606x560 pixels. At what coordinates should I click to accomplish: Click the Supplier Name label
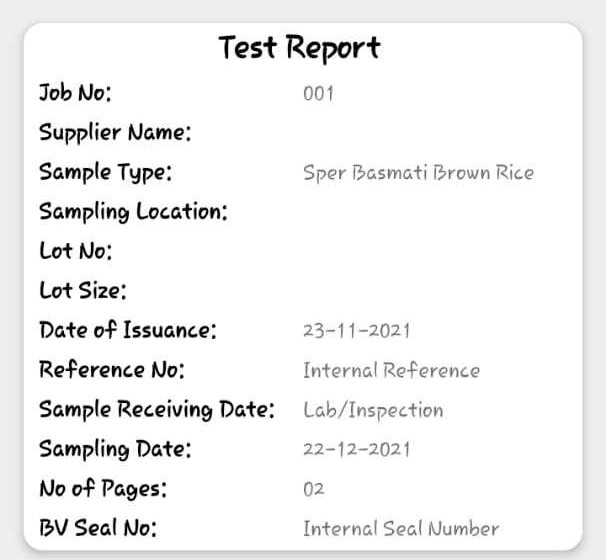pyautogui.click(x=115, y=133)
